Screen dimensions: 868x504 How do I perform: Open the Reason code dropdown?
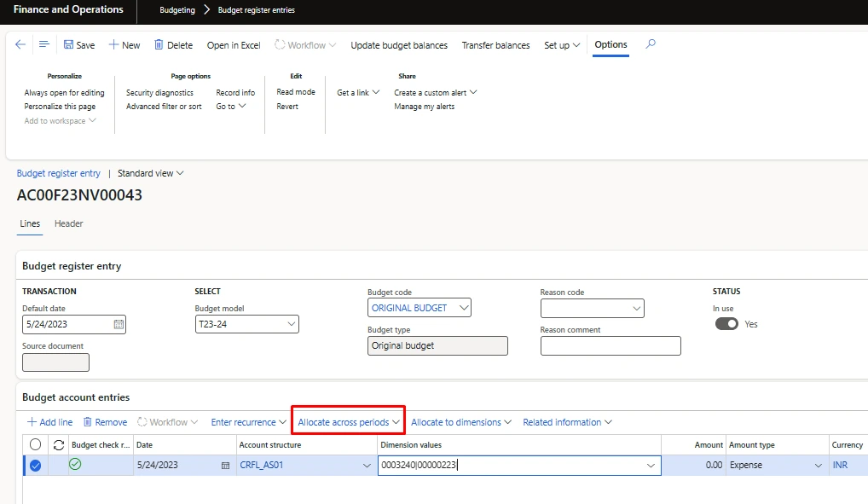pyautogui.click(x=637, y=309)
